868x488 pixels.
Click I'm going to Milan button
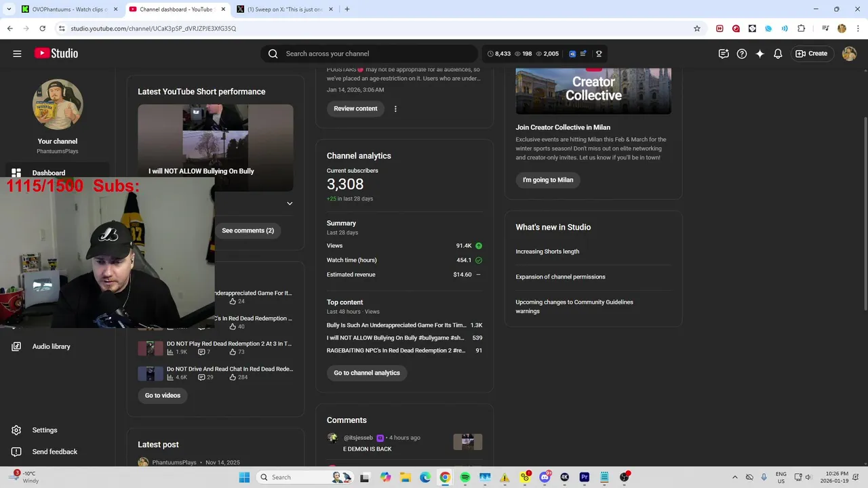coord(548,180)
